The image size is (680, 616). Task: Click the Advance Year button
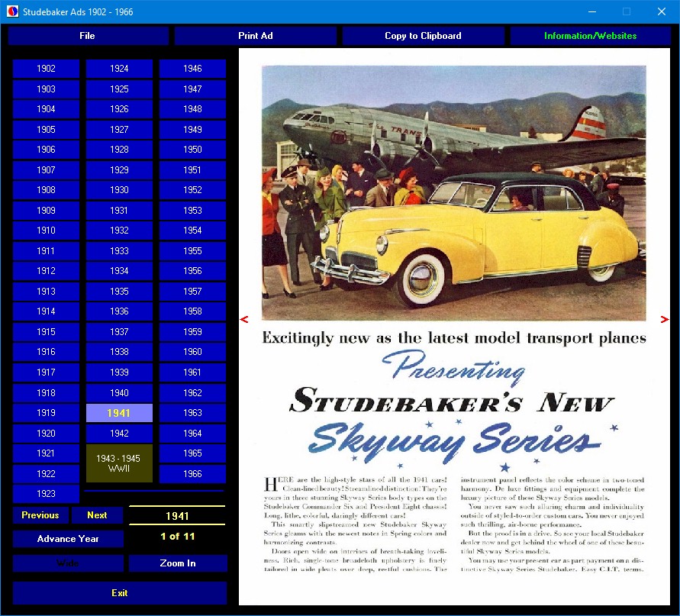[68, 539]
